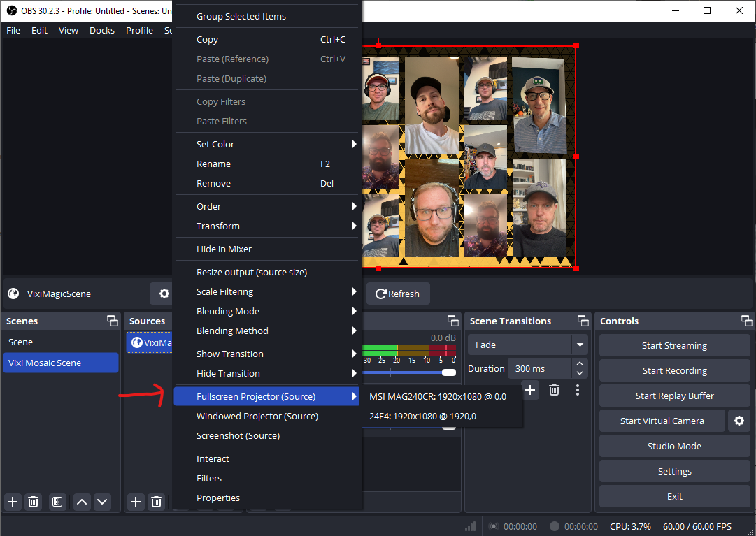Add a new source with plus icon
Viewport: 756px width, 536px height.
(x=136, y=502)
